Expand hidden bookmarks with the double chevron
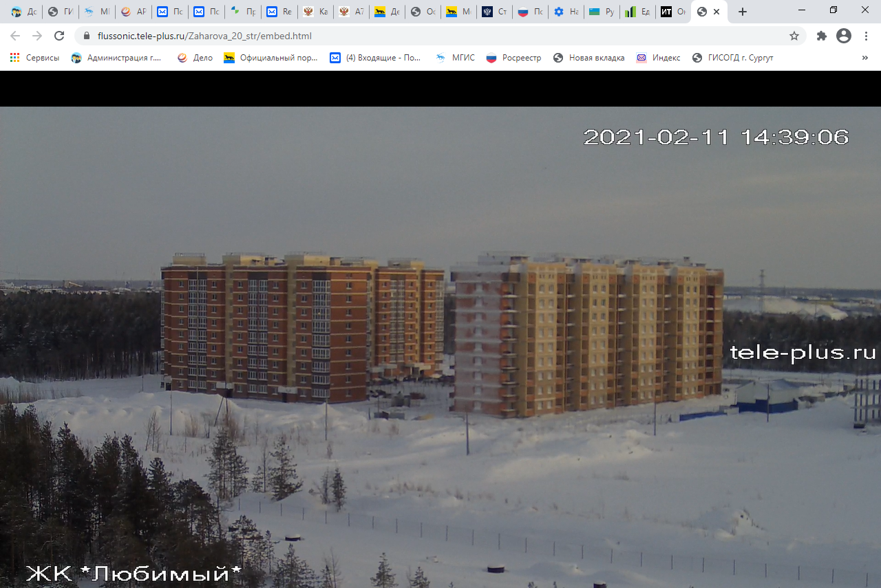 pos(865,58)
